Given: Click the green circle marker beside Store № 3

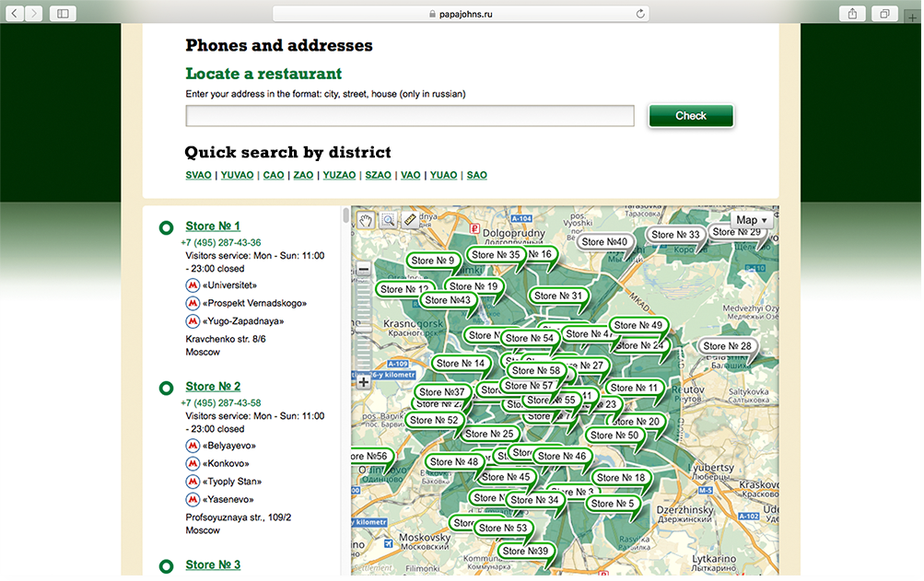Looking at the screenshot, I should pyautogui.click(x=166, y=566).
